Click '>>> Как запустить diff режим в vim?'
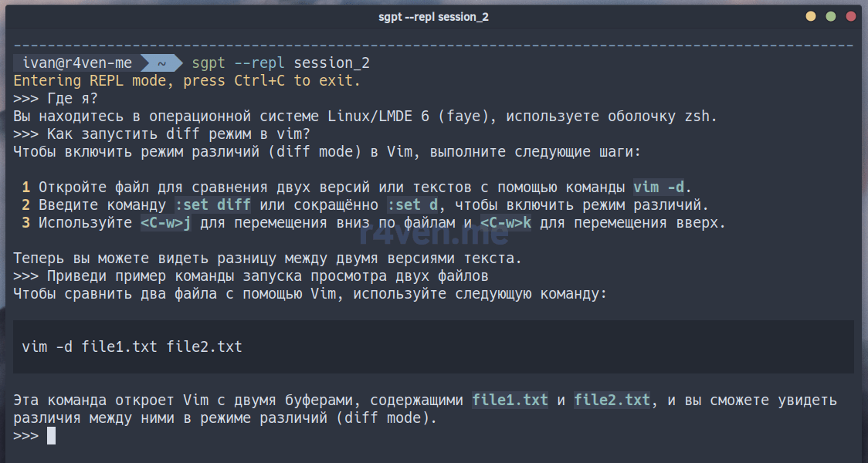Screen dimensions: 868x463 [161, 134]
